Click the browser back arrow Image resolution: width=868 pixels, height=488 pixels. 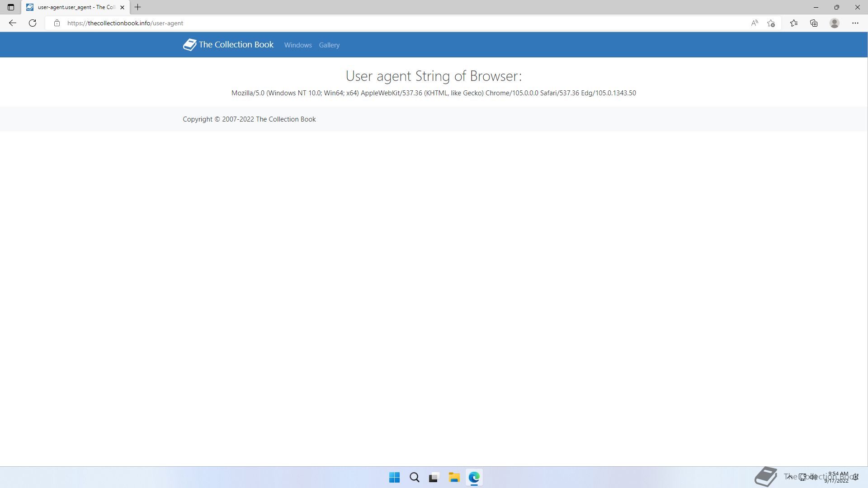pos(13,23)
